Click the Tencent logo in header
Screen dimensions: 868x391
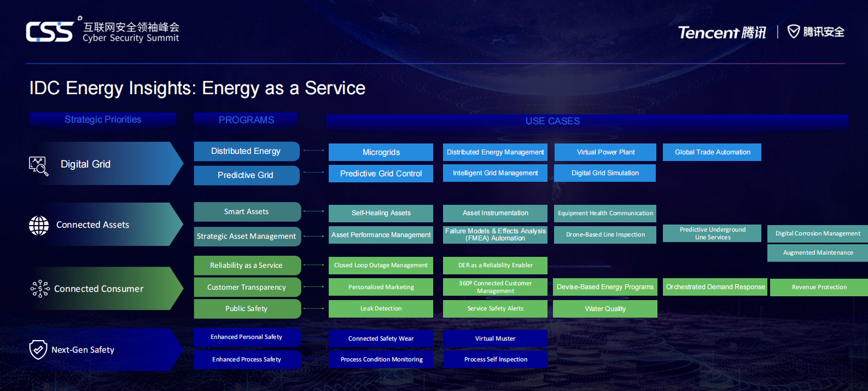point(721,33)
